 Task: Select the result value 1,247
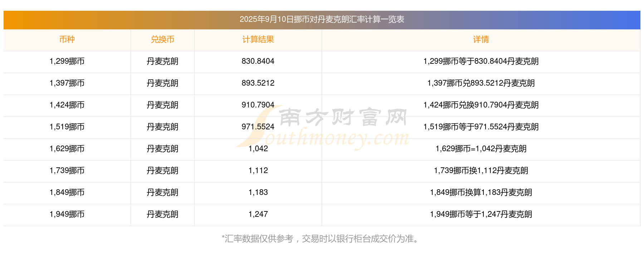(x=258, y=214)
